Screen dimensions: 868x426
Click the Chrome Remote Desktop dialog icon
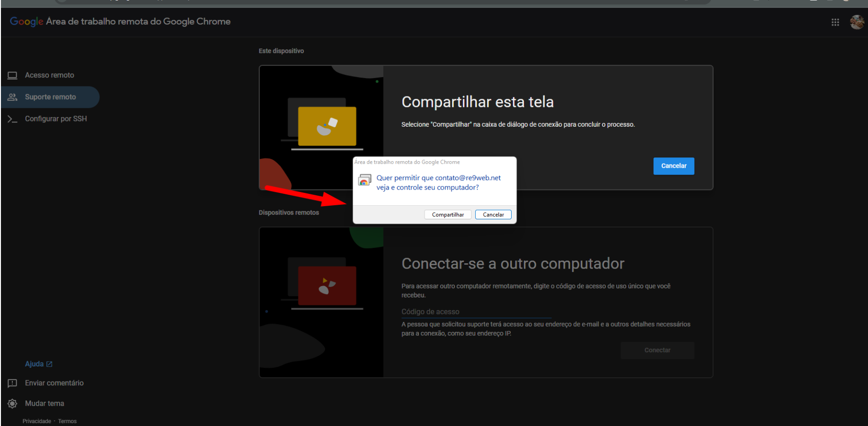click(x=364, y=180)
